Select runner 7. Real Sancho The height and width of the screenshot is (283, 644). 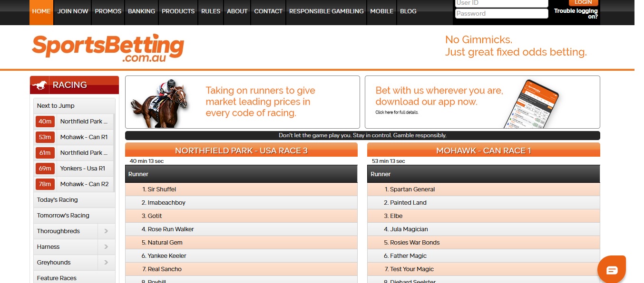[x=241, y=269]
